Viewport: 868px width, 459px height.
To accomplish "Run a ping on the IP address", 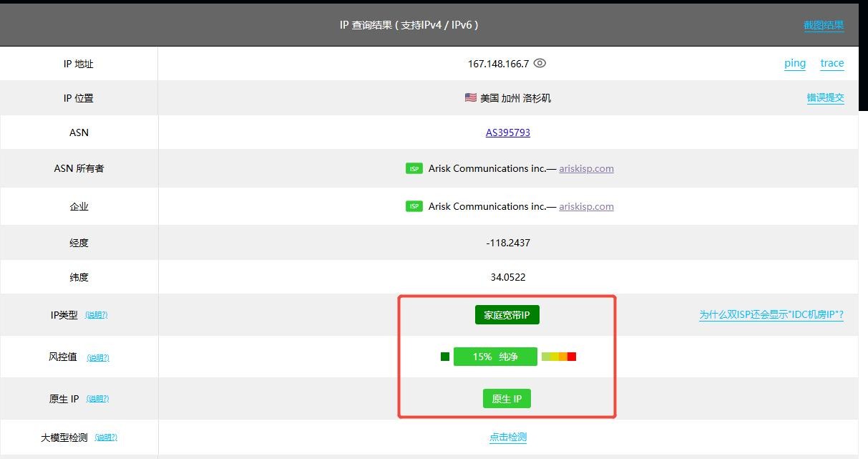I will click(794, 63).
